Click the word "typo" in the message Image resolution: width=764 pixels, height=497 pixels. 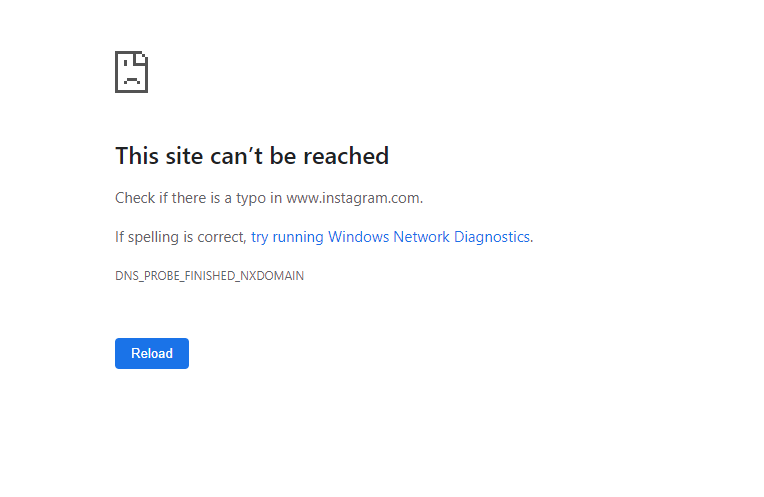[250, 198]
